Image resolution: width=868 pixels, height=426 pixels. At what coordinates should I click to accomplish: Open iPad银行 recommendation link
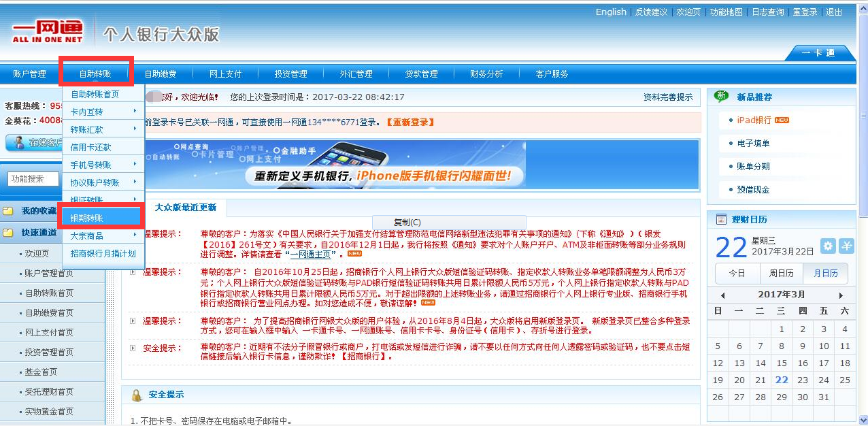coord(754,120)
